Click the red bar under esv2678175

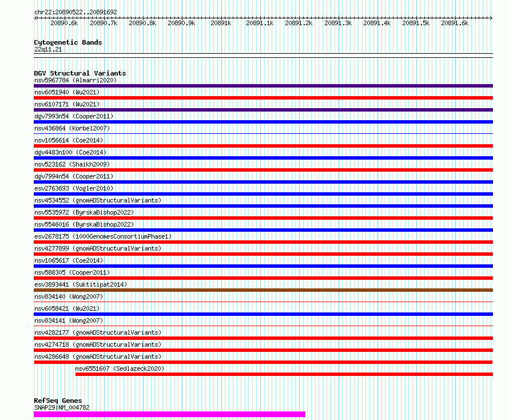(263, 242)
